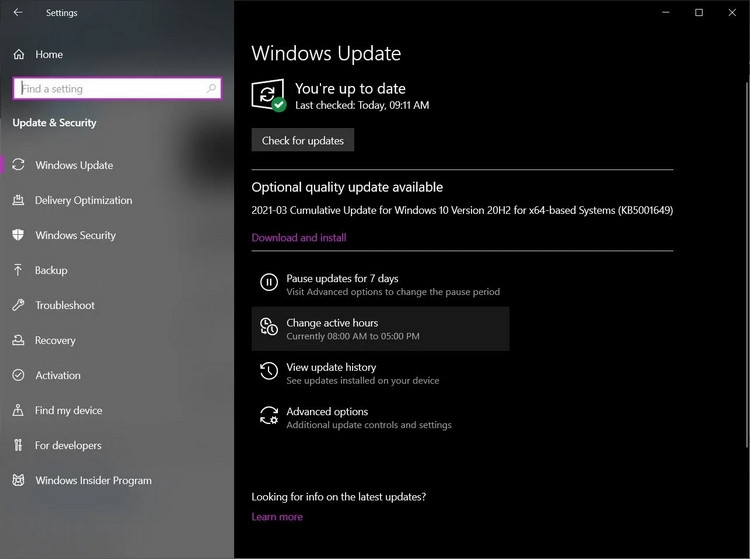The width and height of the screenshot is (750, 559).
Task: Click the update status icon with green check
Action: (268, 95)
